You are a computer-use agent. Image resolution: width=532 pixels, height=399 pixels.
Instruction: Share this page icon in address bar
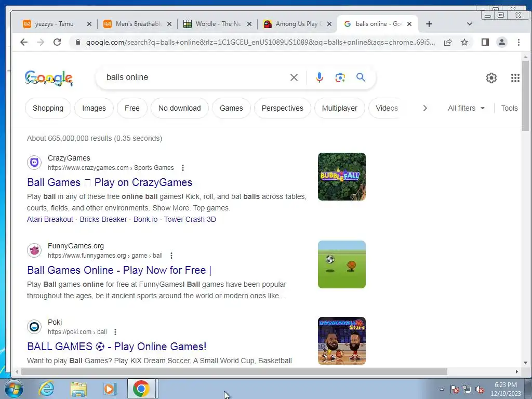tap(448, 42)
